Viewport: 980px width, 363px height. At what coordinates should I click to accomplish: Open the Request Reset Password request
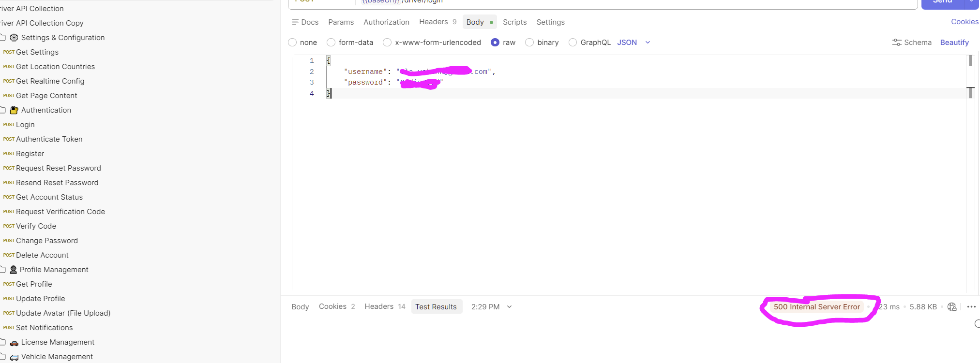coord(59,168)
